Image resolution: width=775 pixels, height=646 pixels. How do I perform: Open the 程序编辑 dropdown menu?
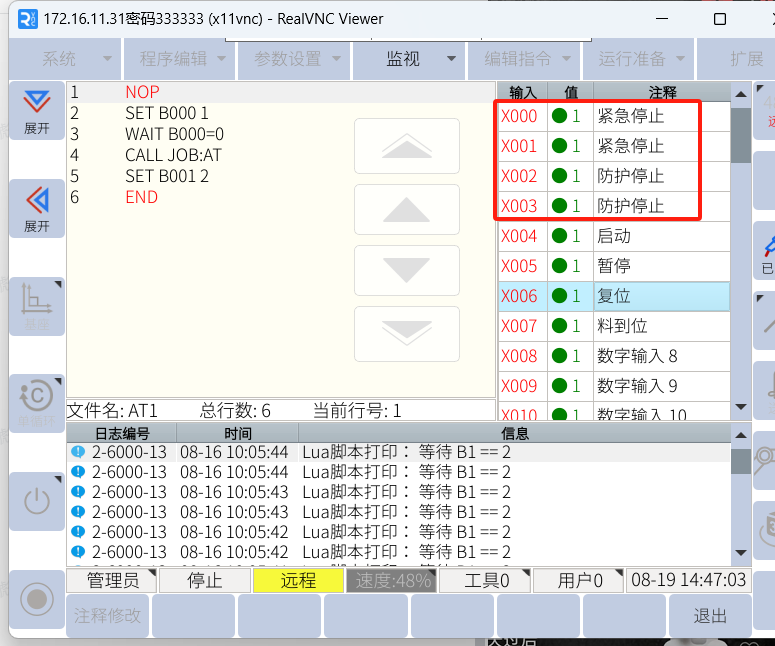point(182,59)
